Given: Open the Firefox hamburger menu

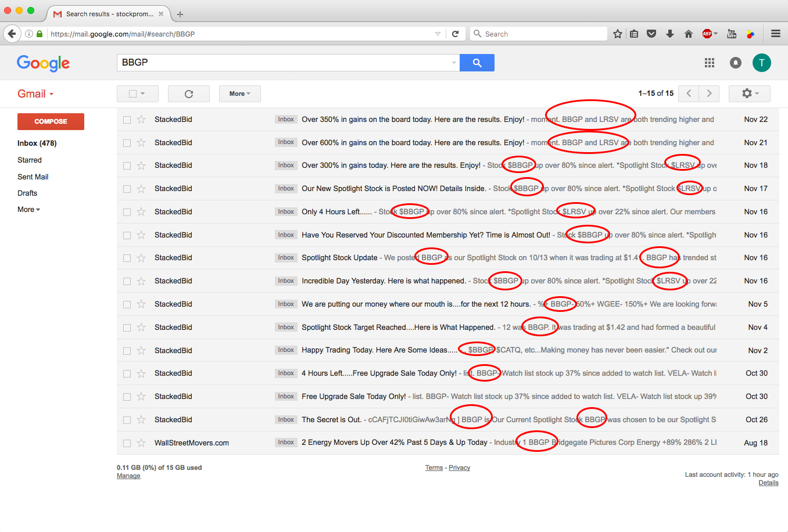Looking at the screenshot, I should (775, 34).
